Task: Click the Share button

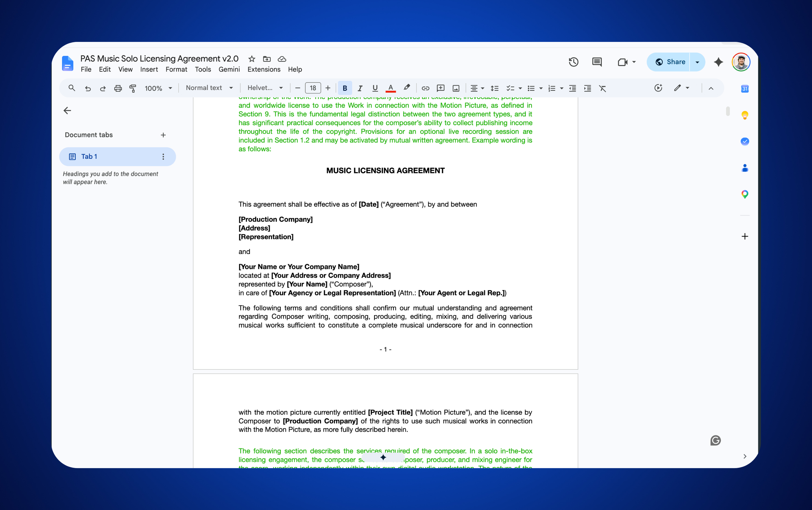Action: click(x=669, y=62)
